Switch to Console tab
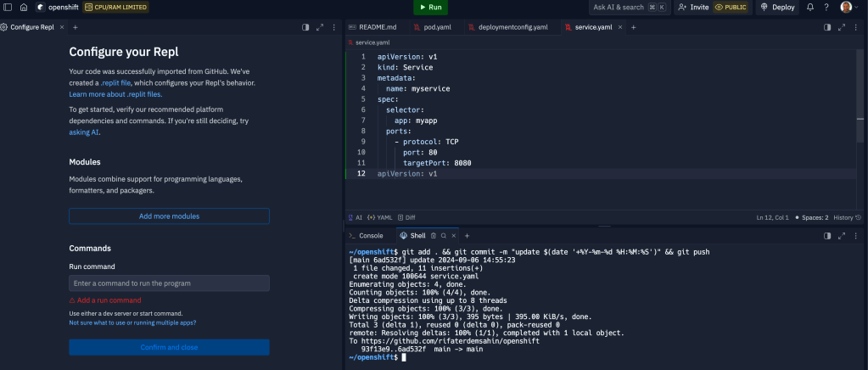The height and width of the screenshot is (370, 868). (366, 235)
